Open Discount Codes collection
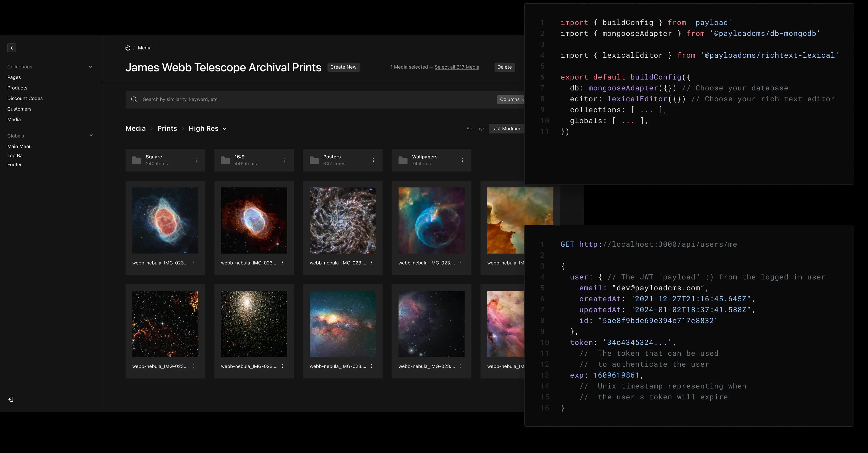Screen dimensions: 868x453 click(x=25, y=99)
